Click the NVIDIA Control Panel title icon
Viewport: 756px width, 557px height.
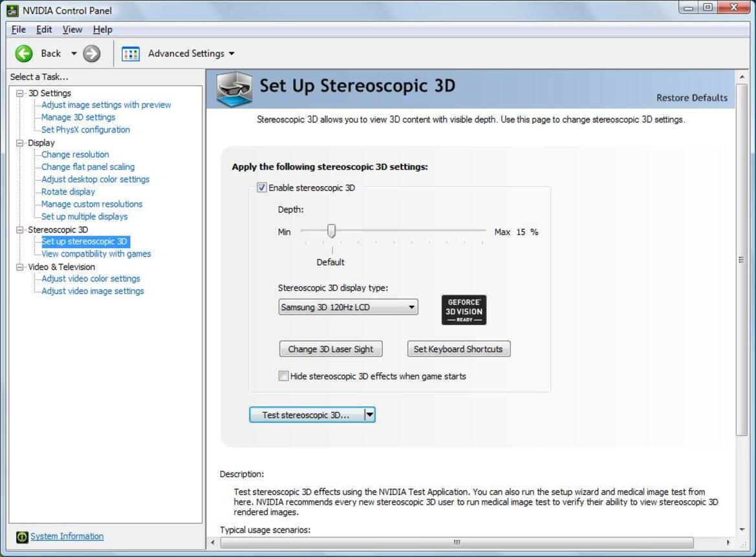[12, 10]
